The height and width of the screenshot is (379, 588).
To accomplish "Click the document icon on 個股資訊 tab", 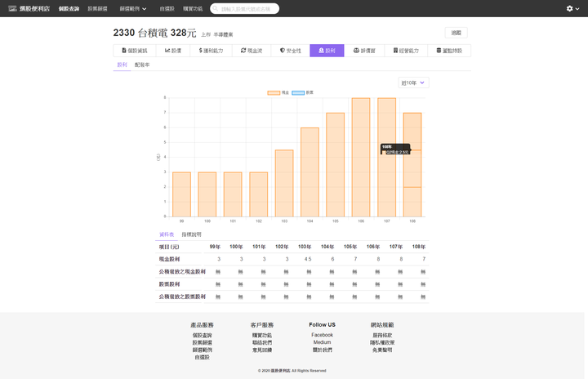I will (x=124, y=51).
